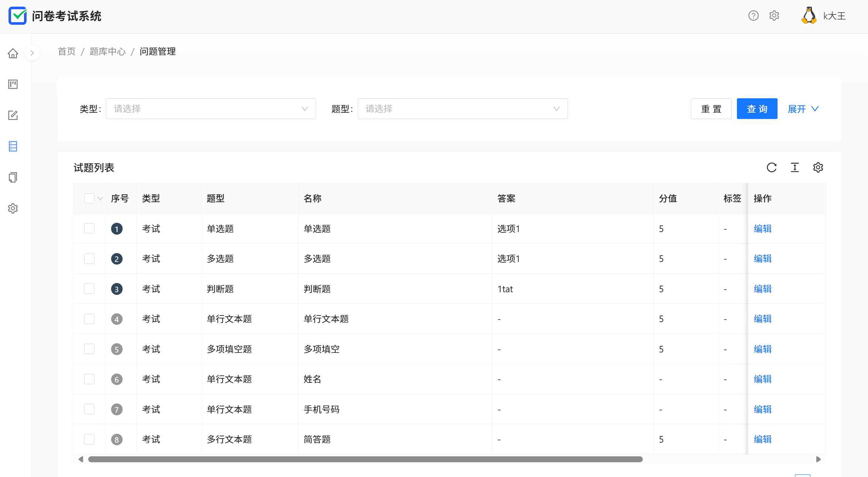This screenshot has width=868, height=477.
Task: Tick the checkbox for row 3 判断题
Action: [89, 289]
